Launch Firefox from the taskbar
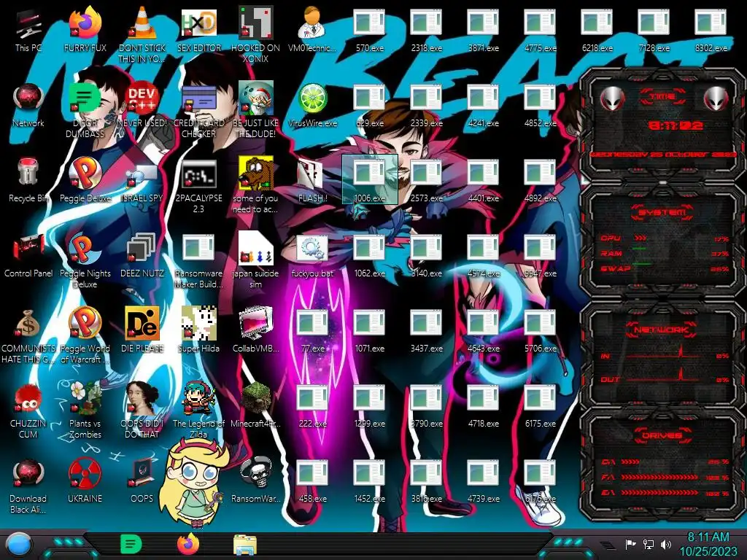Screen dimensions: 747x560 pyautogui.click(x=188, y=544)
